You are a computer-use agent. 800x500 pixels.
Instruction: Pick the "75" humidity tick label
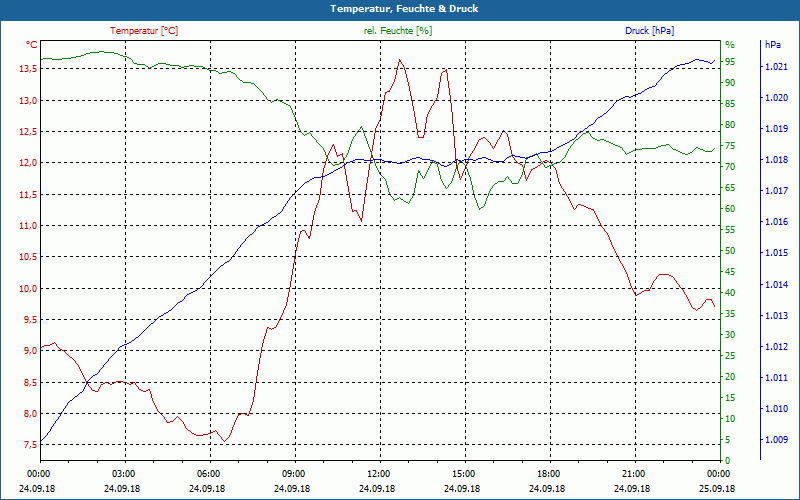(730, 146)
